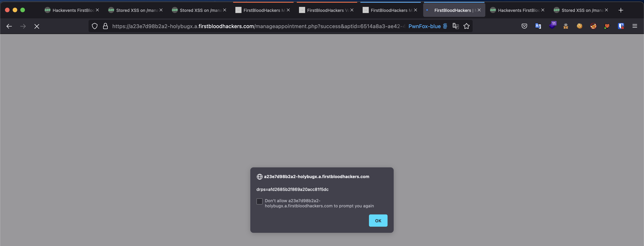
Task: View site security padlock info
Action: [105, 26]
